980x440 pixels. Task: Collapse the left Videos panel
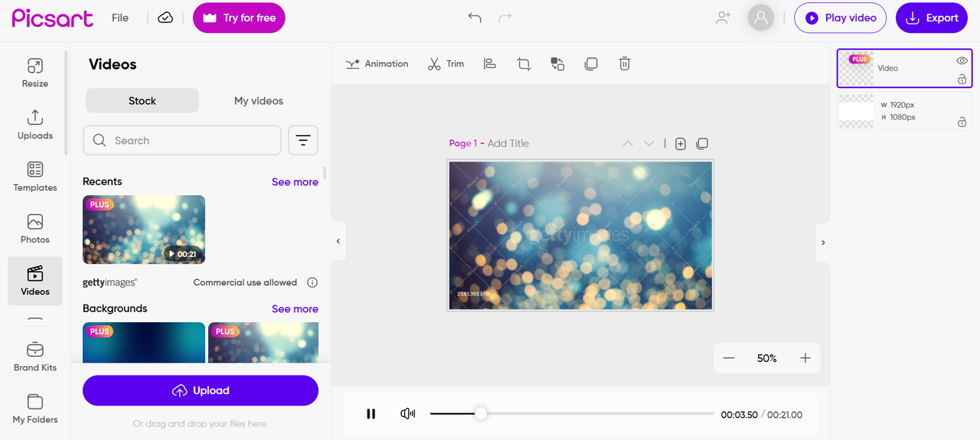[338, 241]
